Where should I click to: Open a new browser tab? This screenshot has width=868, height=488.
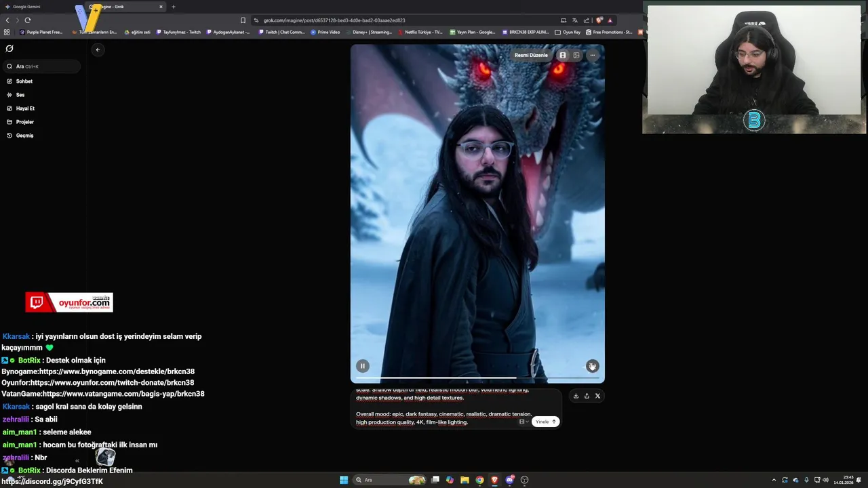[173, 7]
